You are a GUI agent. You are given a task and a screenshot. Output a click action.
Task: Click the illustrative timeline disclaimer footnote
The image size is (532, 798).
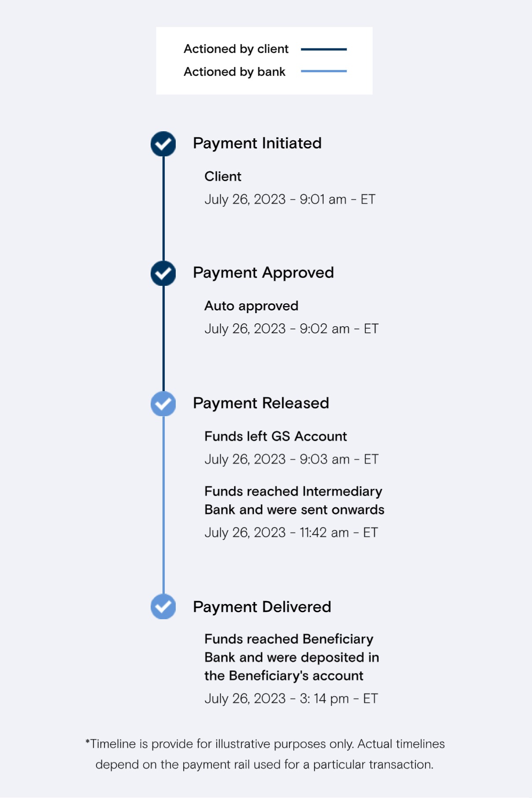pos(265,754)
